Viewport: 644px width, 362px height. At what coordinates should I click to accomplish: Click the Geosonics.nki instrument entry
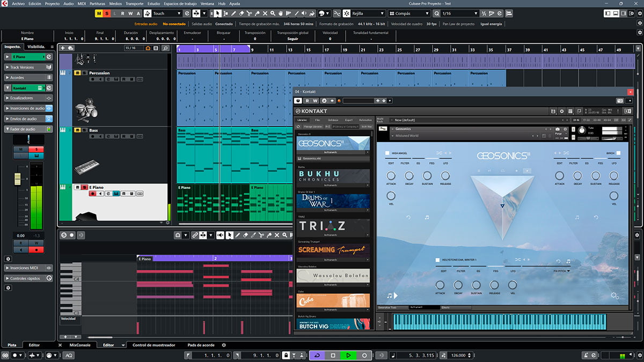click(x=333, y=158)
